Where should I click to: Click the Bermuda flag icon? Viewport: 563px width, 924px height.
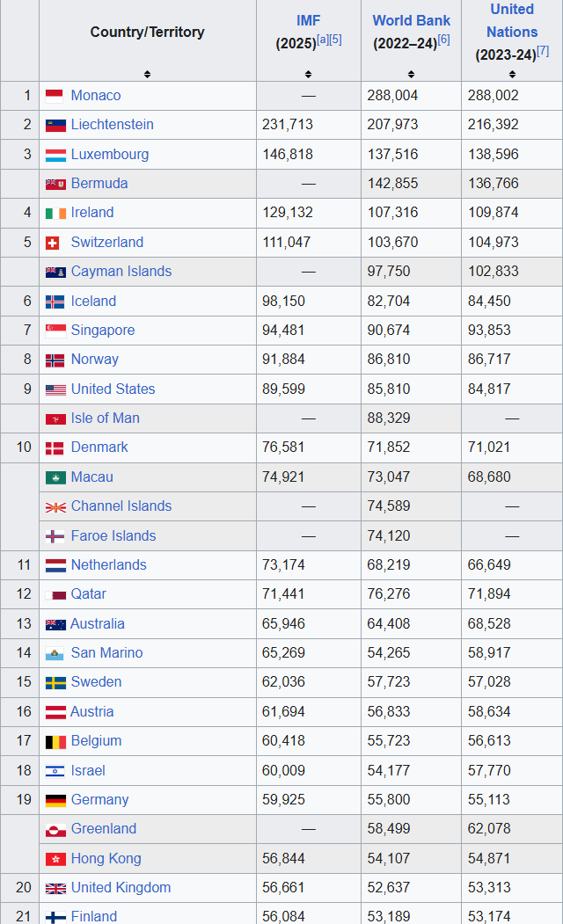(x=55, y=184)
